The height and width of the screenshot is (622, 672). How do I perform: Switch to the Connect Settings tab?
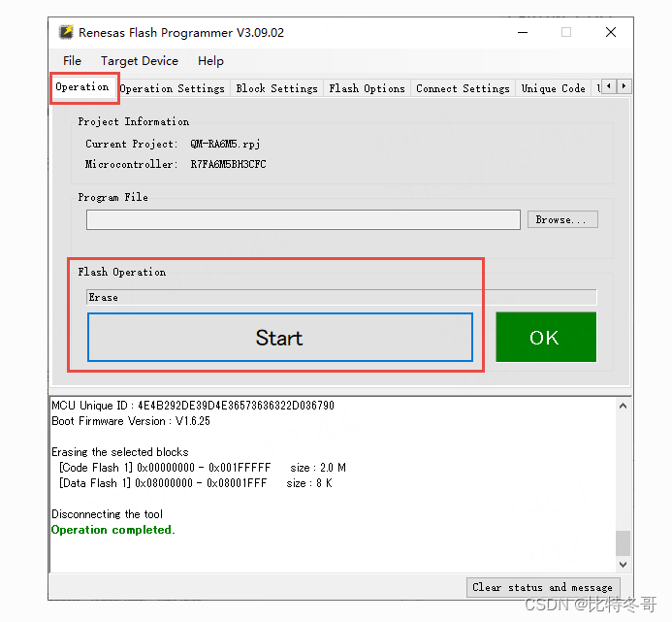[x=463, y=88]
